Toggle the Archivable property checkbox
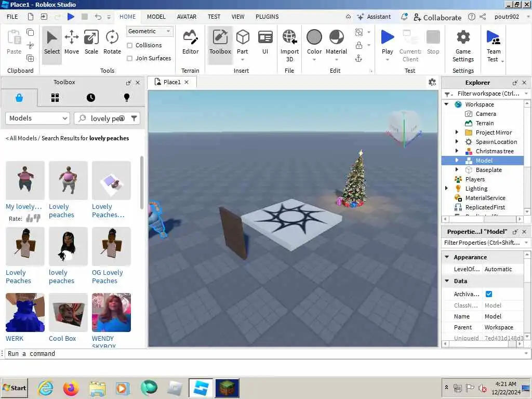This screenshot has height=399, width=532. pyautogui.click(x=489, y=294)
